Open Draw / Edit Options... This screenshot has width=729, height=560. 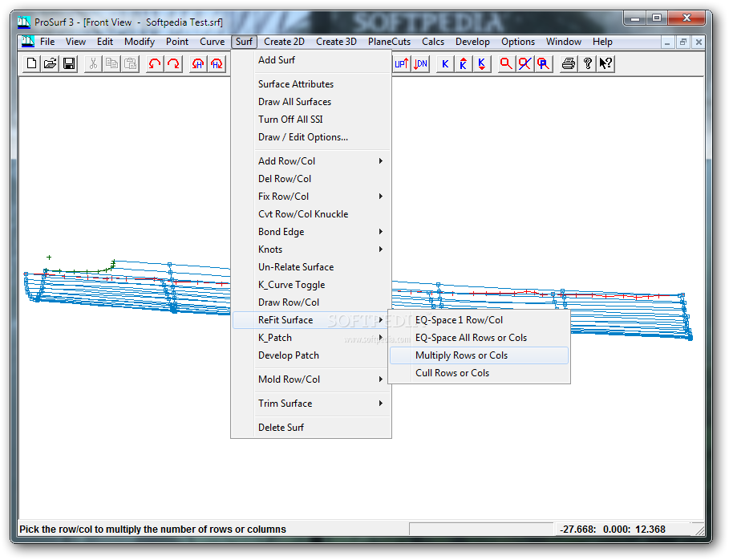(311, 137)
